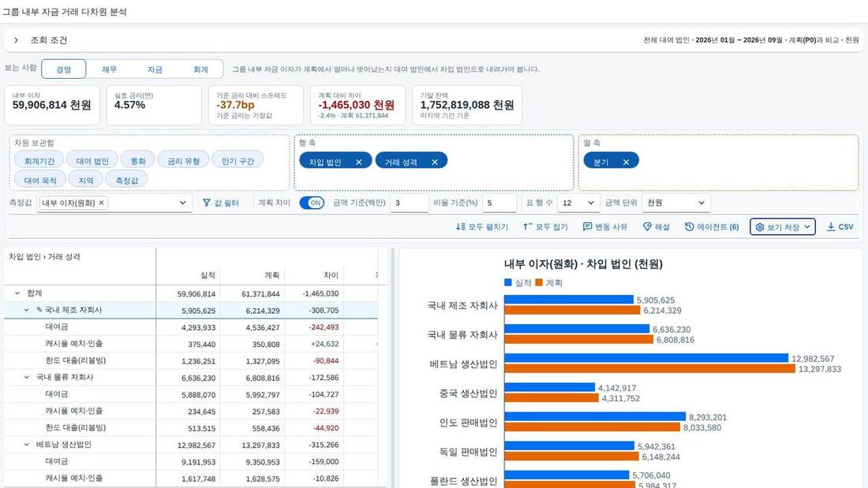Click the 비율 기준(%) input field
Screen dimensions: 868x488
point(499,203)
